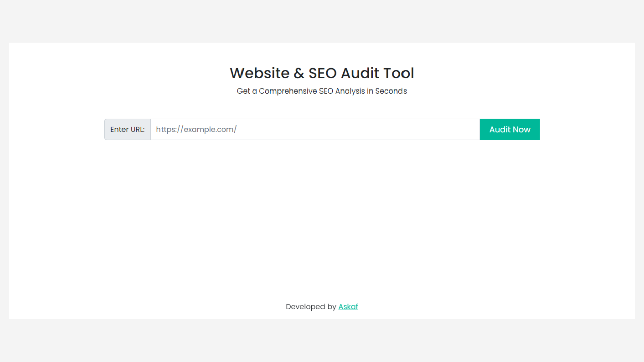644x362 pixels.
Task: Click the Developed by footer text
Action: tap(311, 307)
